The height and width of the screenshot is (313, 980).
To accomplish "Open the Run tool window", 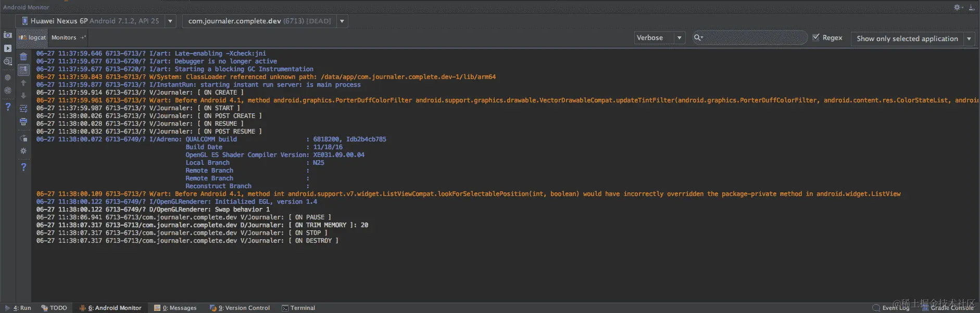I will tap(18, 308).
